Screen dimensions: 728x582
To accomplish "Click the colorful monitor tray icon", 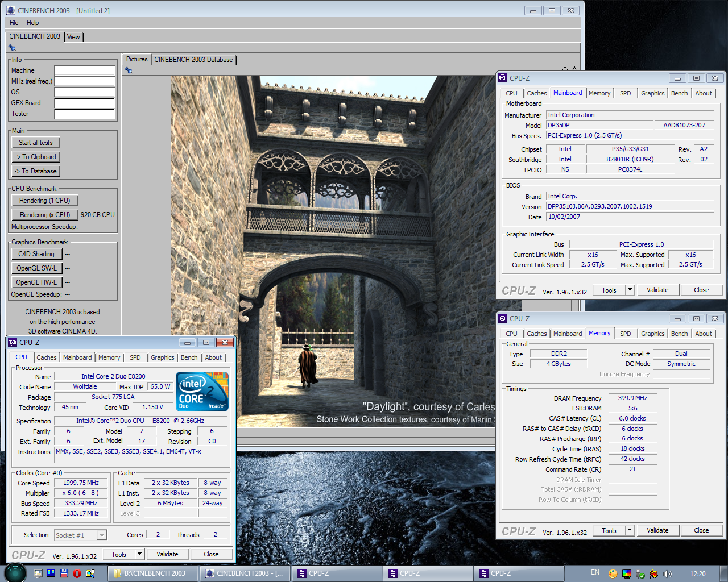I will [626, 573].
